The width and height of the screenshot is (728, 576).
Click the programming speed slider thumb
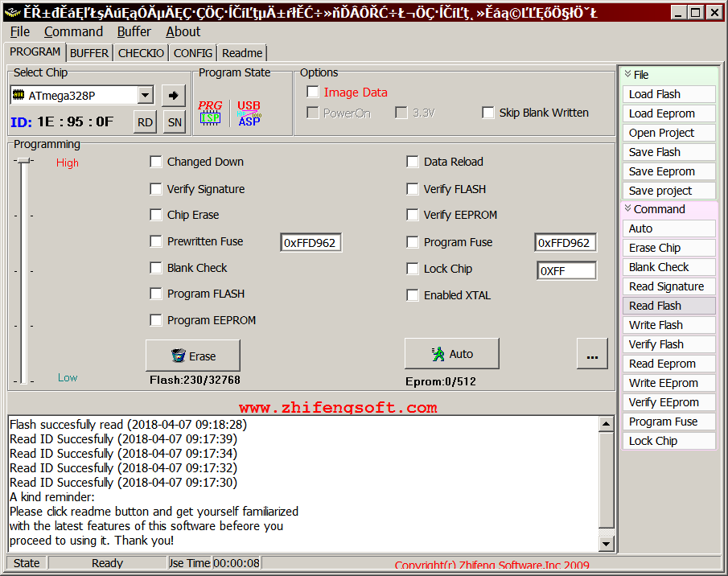coord(23,161)
